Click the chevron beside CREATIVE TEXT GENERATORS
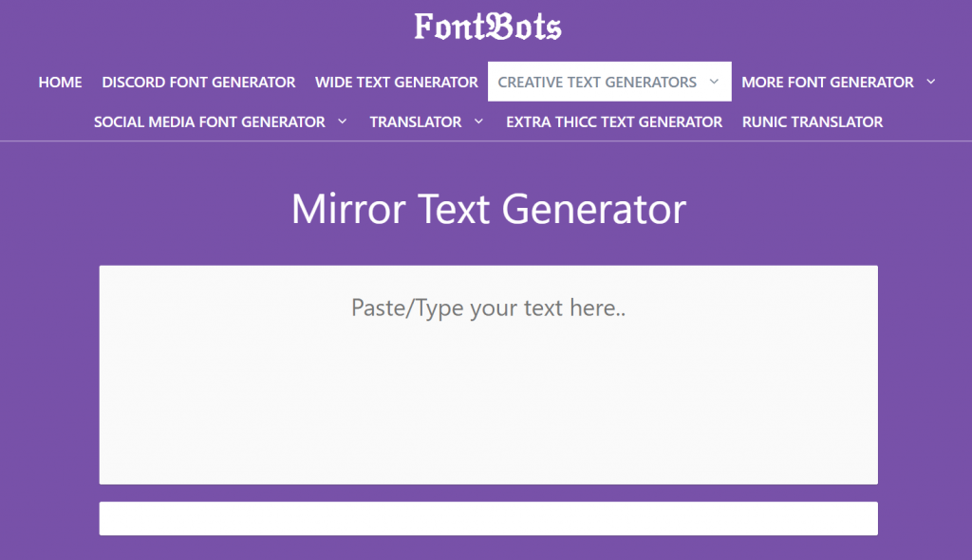The width and height of the screenshot is (972, 560). pos(715,82)
